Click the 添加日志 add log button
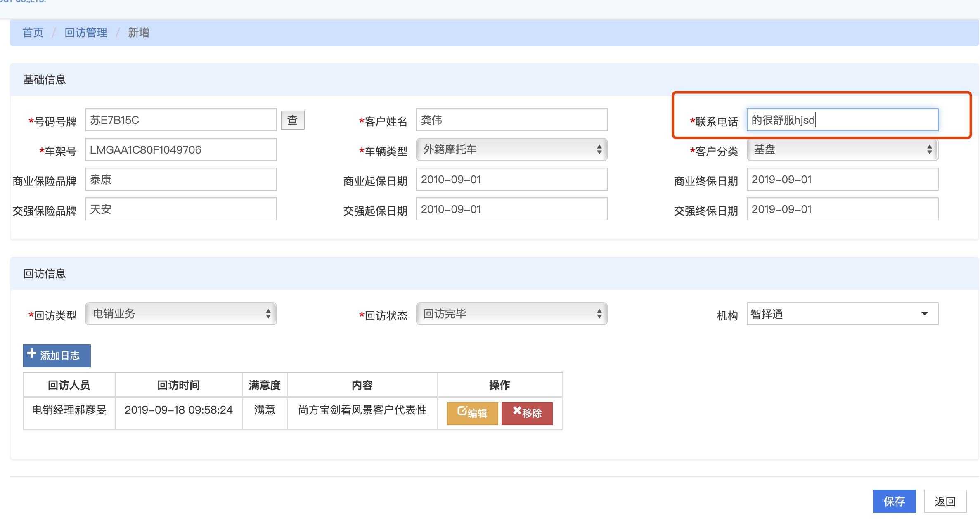980x521 pixels. point(57,355)
